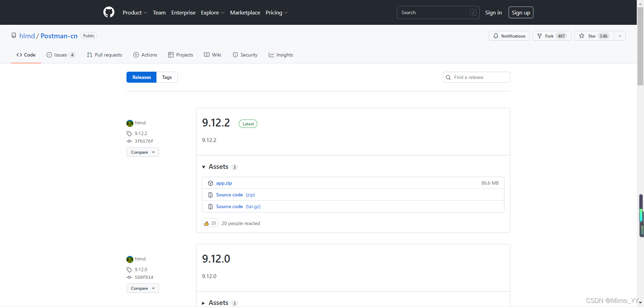Open the Product menu in header
Screen dimensions: 644x307
click(135, 12)
